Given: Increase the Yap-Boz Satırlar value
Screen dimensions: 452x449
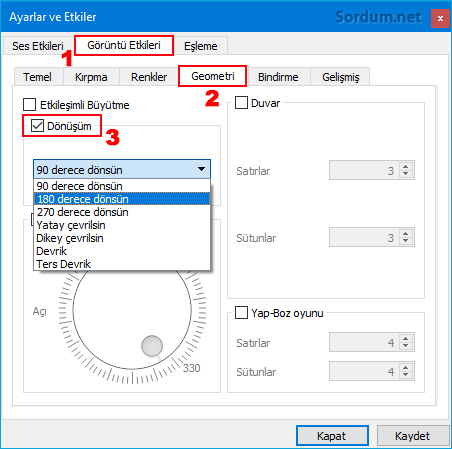Looking at the screenshot, I should click(x=406, y=339).
